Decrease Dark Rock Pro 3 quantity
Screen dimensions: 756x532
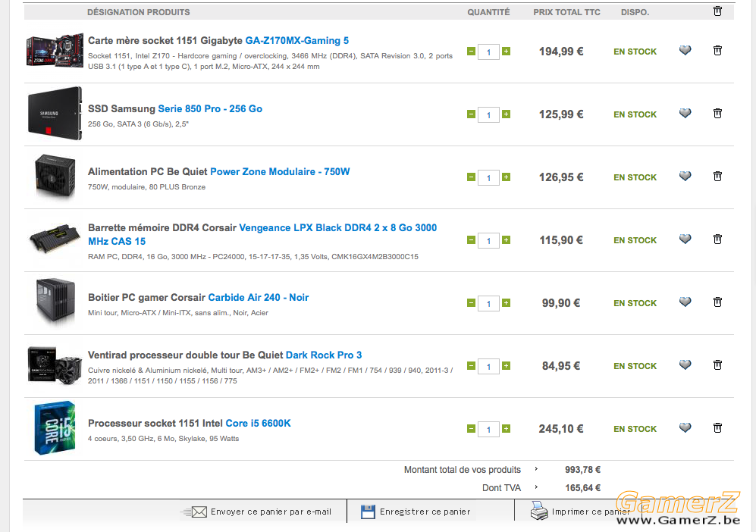[x=471, y=366]
